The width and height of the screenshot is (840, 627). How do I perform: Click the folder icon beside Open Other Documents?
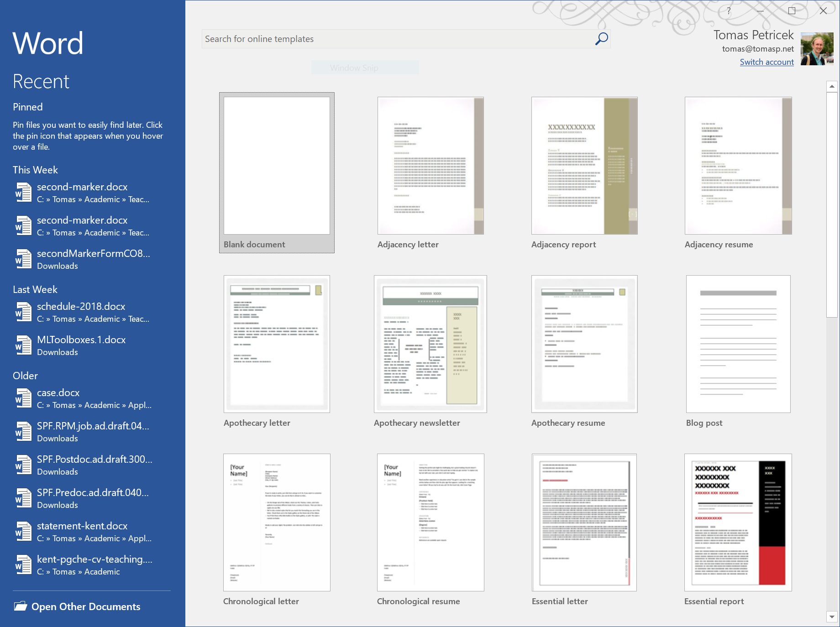pos(20,606)
